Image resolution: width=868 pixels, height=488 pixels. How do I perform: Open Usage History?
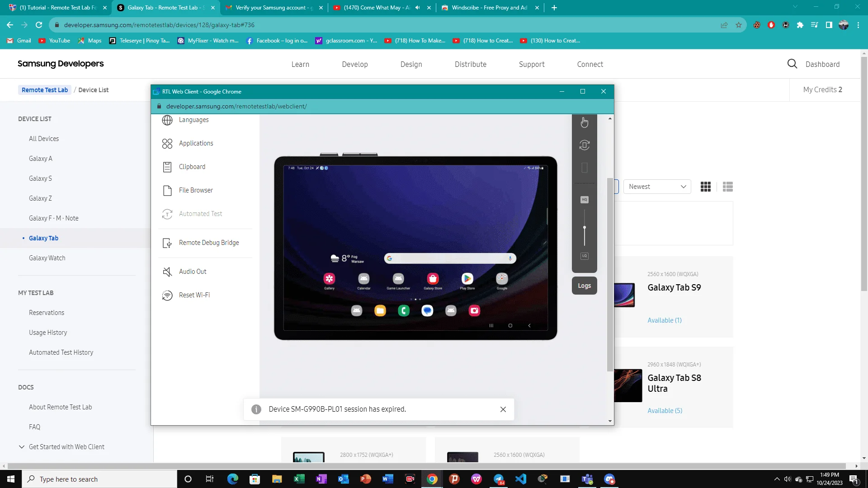[x=48, y=333]
